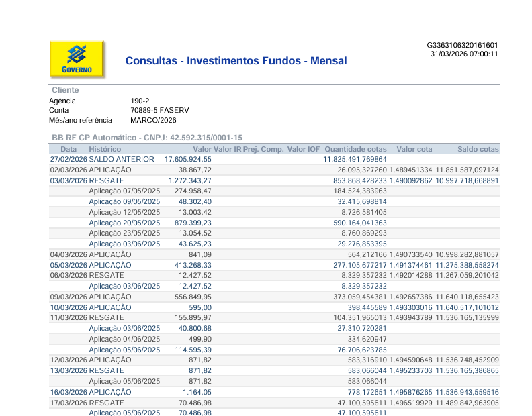Select value 114.595,39

coord(193,350)
